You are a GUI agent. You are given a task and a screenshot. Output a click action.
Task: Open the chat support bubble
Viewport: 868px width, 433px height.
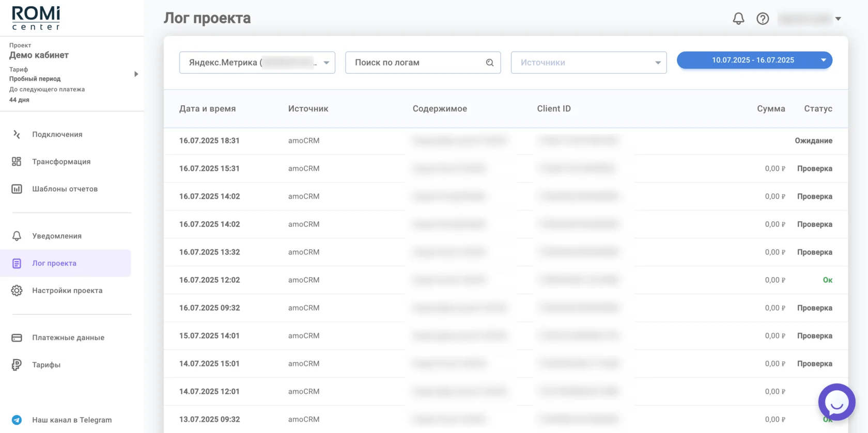pyautogui.click(x=836, y=402)
